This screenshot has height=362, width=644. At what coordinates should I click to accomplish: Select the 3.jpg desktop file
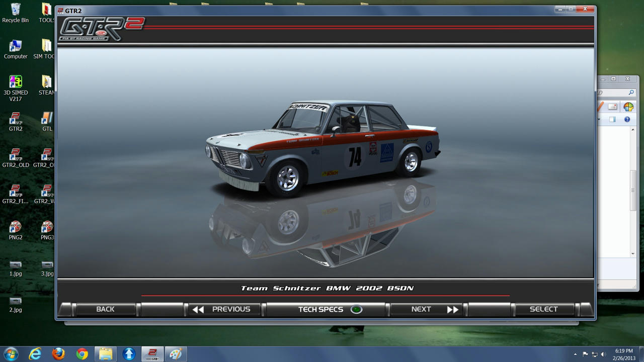tap(47, 268)
